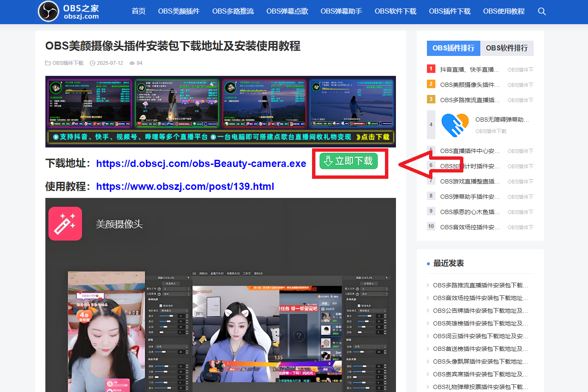Click the pink magic wand 美颜摄像头 icon
588x392 pixels.
pos(65,224)
